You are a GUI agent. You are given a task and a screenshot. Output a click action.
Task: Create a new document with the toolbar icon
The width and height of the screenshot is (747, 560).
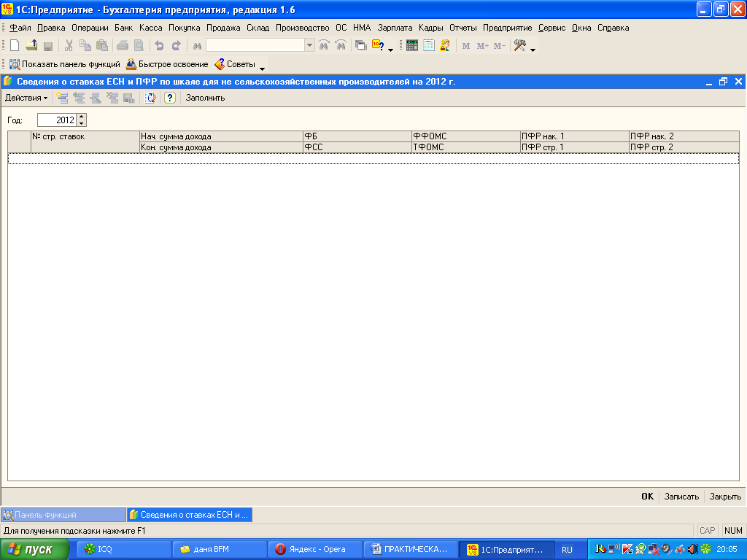[x=15, y=46]
